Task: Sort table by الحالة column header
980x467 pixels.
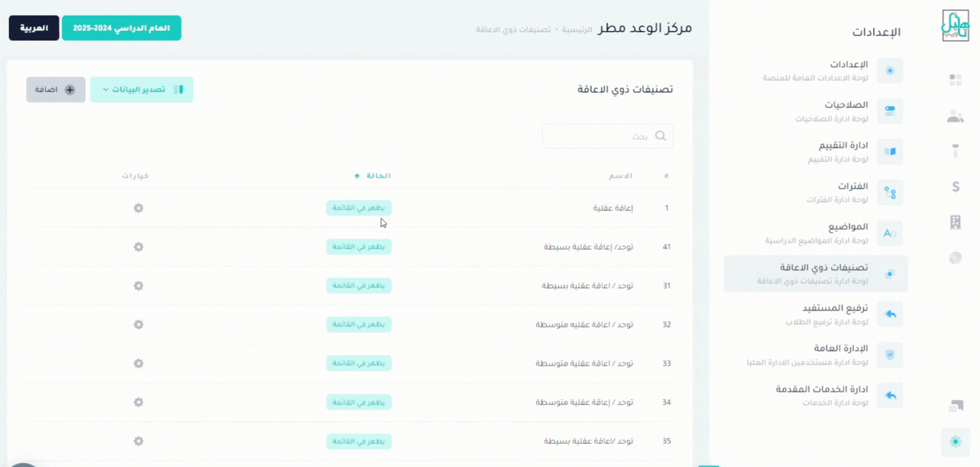Action: 373,176
